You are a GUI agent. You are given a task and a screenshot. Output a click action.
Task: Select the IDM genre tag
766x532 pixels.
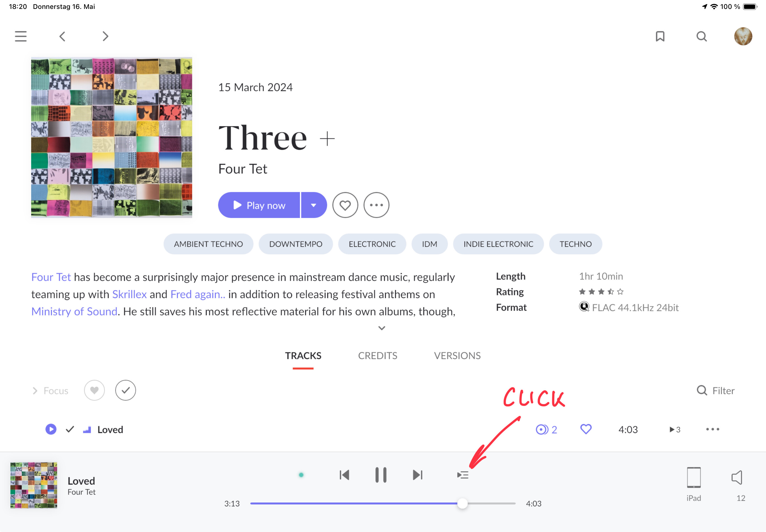pyautogui.click(x=430, y=244)
